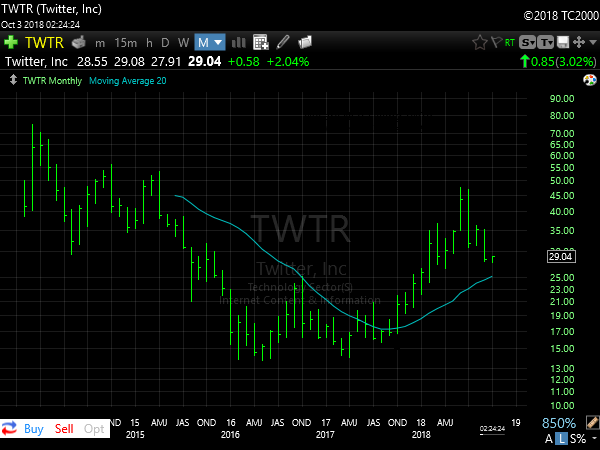This screenshot has width=600, height=450.
Task: Click the 0.85(3.02%) change indicator
Action: (558, 62)
